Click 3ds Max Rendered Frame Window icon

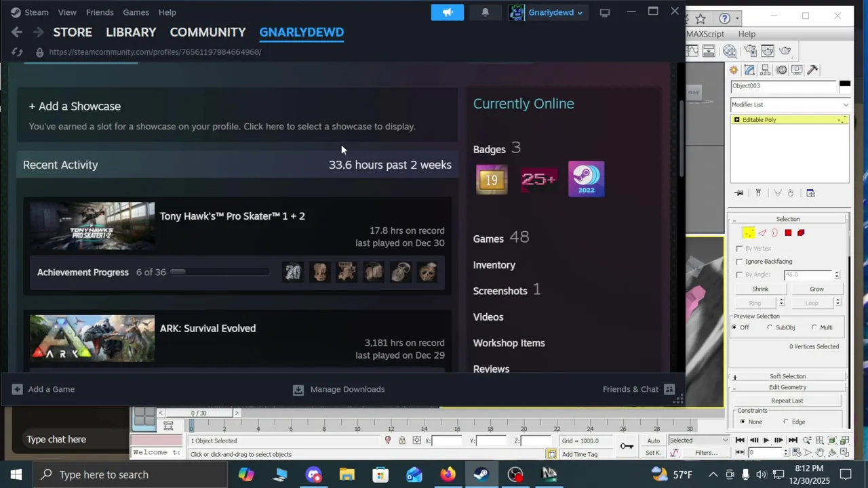click(768, 51)
